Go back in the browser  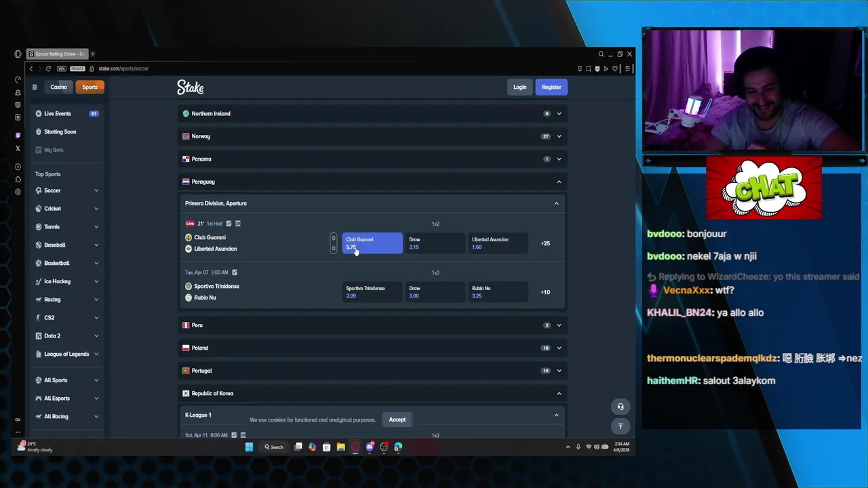coord(31,68)
